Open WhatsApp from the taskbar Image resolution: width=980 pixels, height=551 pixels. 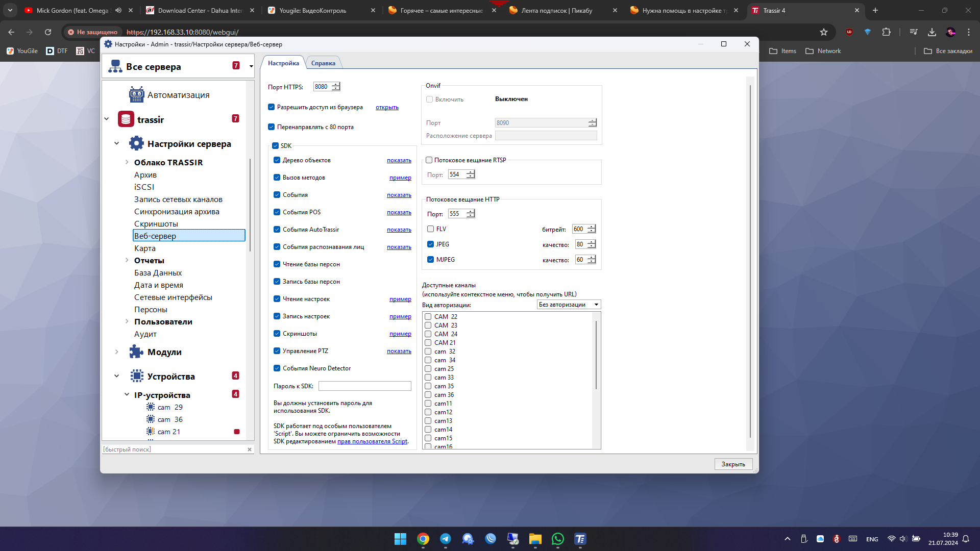pos(558,539)
